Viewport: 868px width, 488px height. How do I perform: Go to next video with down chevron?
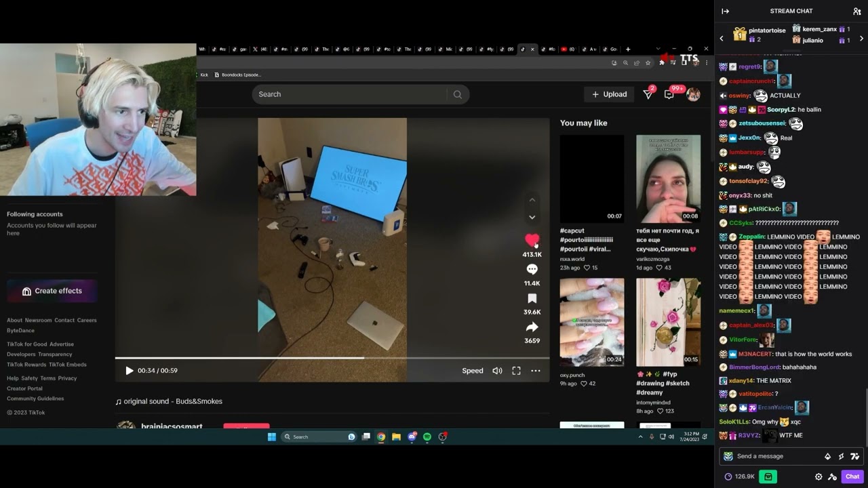point(532,218)
